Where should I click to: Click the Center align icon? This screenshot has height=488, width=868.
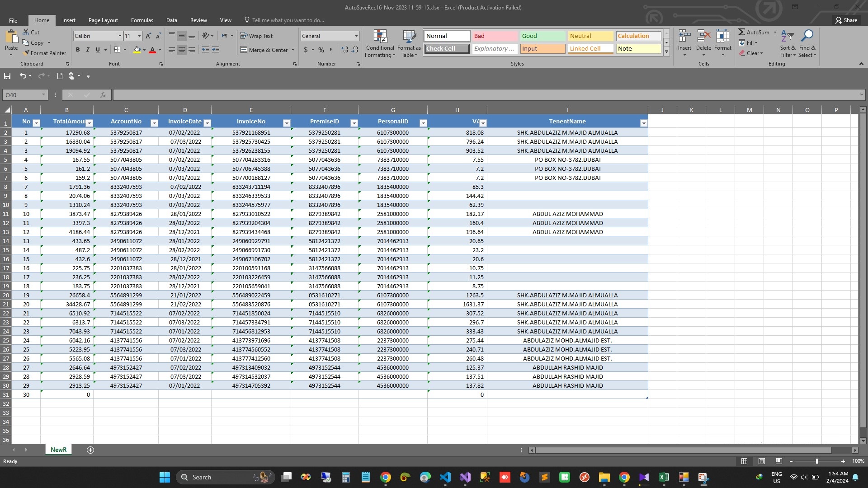[x=182, y=50]
